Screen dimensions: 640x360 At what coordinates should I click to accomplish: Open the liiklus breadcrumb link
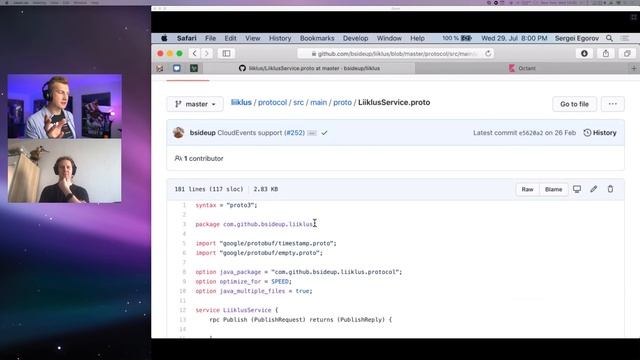pyautogui.click(x=241, y=102)
